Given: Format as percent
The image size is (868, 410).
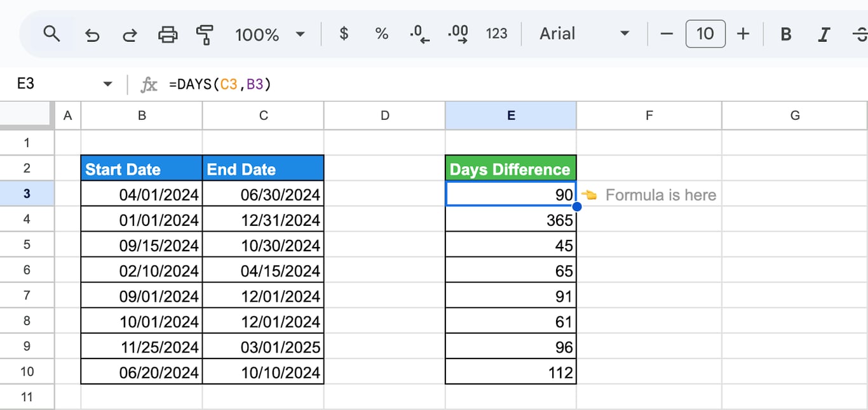Looking at the screenshot, I should click(382, 34).
